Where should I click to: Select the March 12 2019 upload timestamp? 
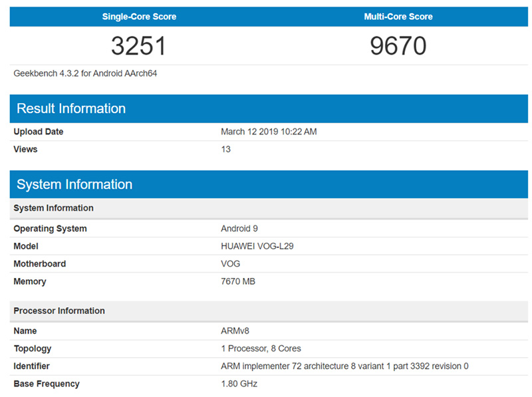(x=269, y=132)
